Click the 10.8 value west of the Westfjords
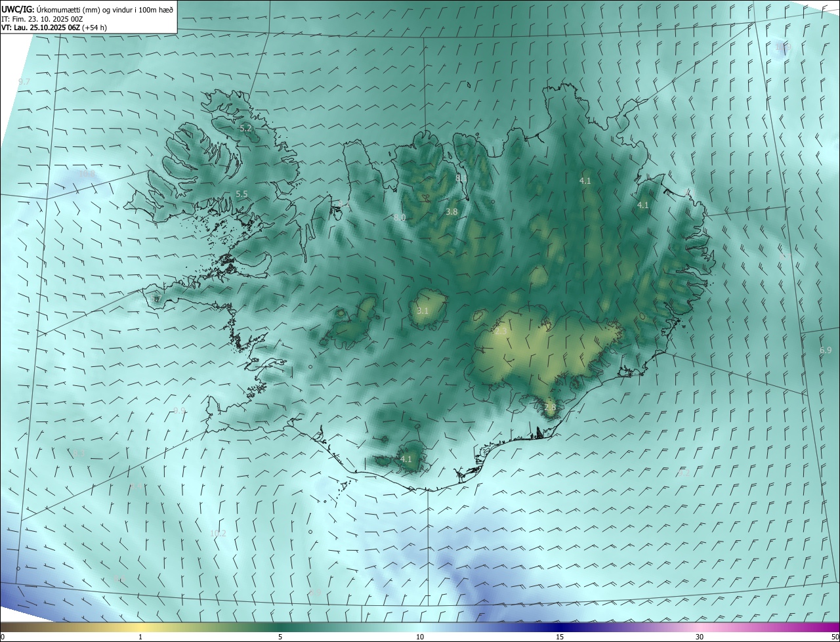This screenshot has height=642, width=840. click(87, 174)
